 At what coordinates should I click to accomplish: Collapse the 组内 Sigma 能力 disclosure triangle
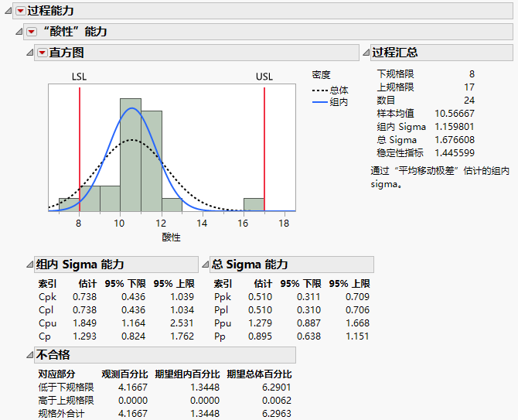pos(30,265)
